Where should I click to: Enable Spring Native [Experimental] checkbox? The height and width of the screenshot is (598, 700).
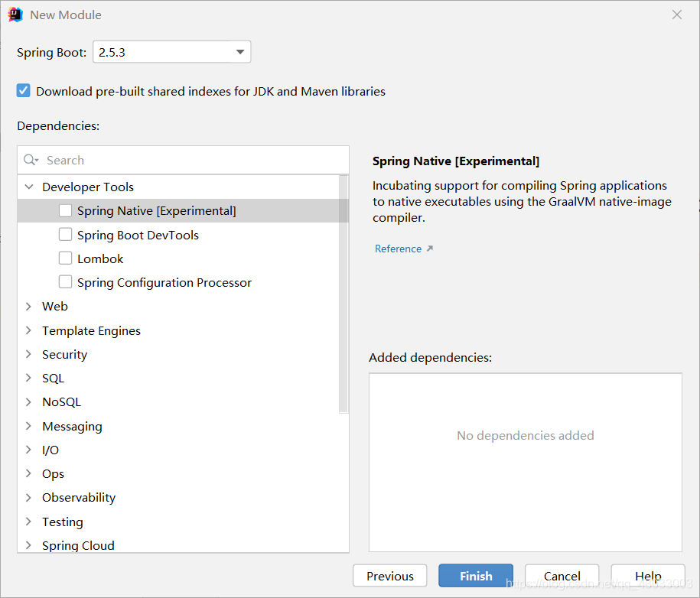point(65,210)
